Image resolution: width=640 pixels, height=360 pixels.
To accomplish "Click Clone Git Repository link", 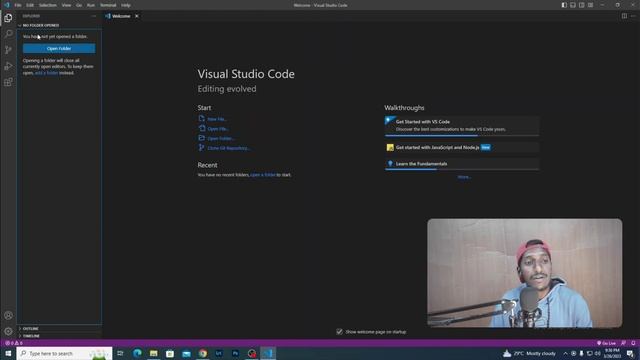I will click(228, 148).
